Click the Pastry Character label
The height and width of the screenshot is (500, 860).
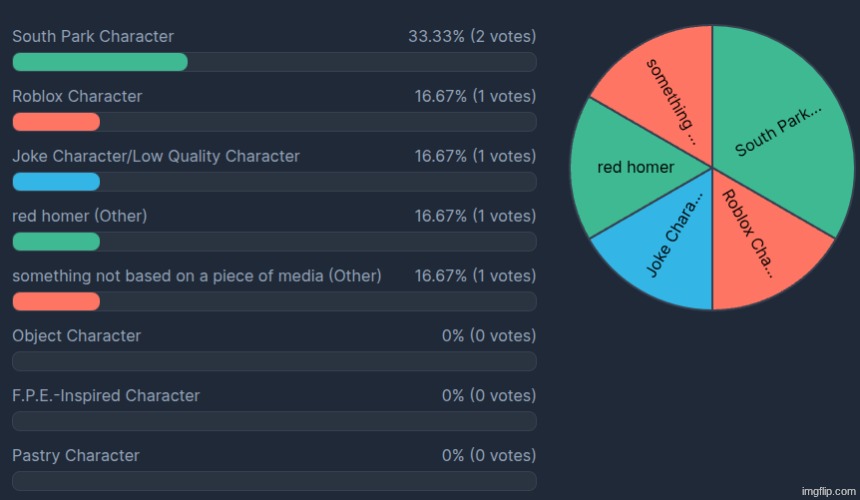[x=76, y=456]
